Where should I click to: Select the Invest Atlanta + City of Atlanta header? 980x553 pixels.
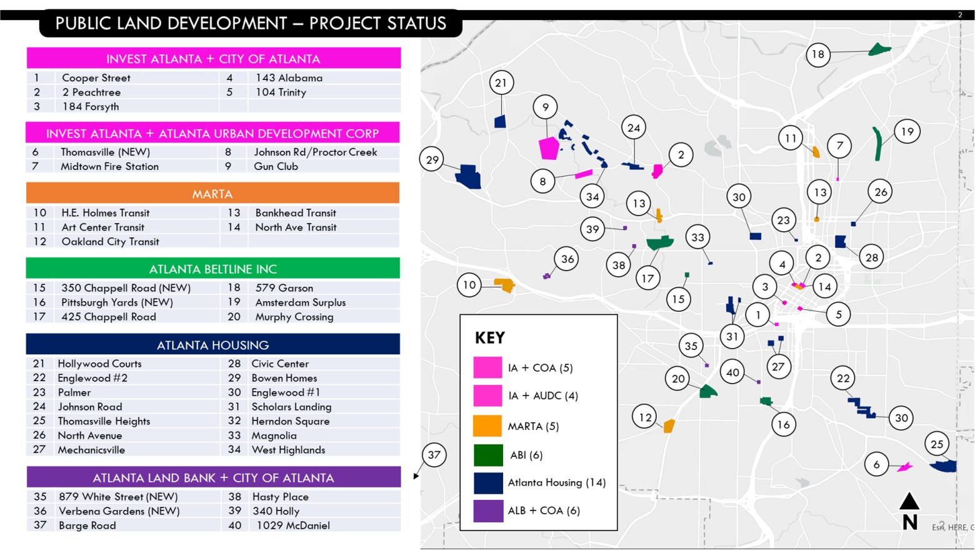pyautogui.click(x=213, y=59)
